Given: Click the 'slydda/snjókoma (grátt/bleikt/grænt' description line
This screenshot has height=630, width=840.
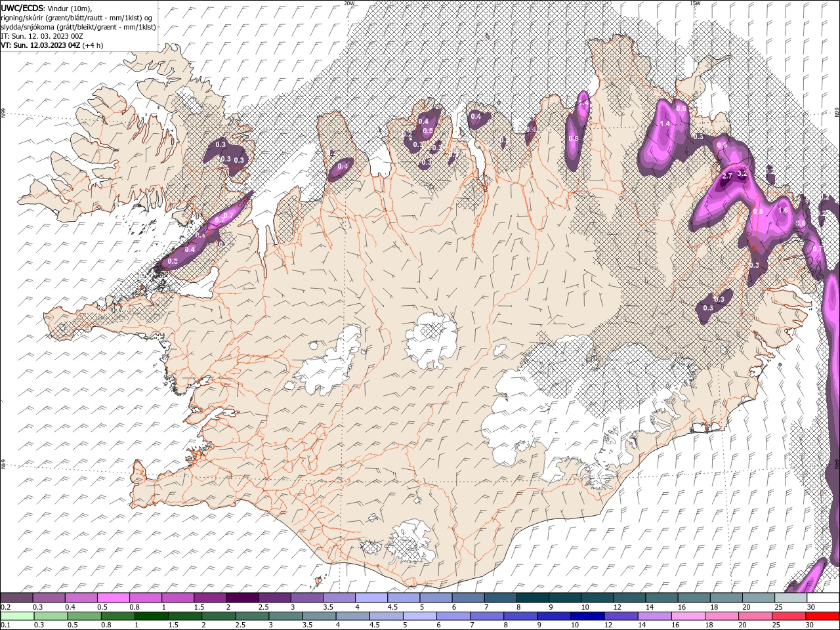Looking at the screenshot, I should (x=78, y=27).
